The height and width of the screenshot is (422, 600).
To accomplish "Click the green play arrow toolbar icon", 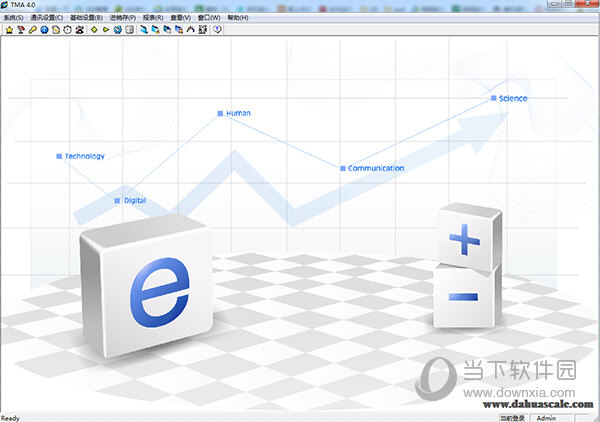I will point(106,29).
